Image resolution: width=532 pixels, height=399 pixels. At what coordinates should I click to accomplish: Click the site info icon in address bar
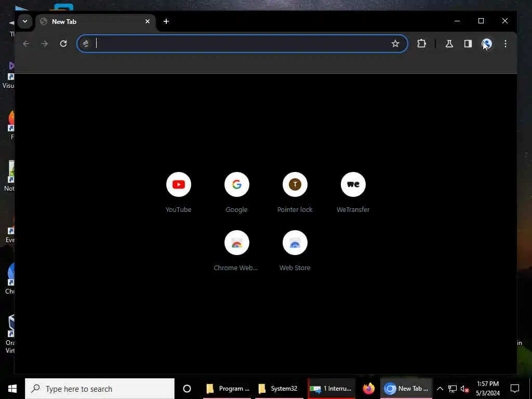[86, 44]
